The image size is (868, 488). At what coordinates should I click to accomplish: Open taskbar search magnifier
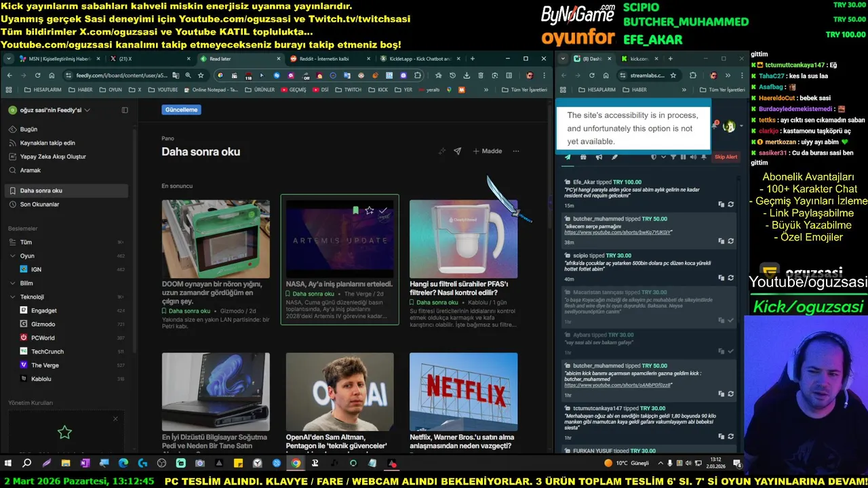27,463
